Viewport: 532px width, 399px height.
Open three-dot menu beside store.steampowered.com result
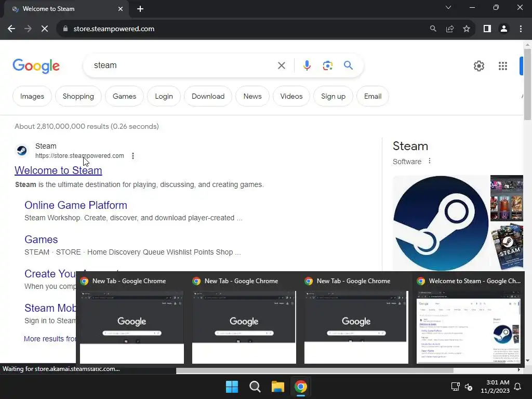pos(133,156)
